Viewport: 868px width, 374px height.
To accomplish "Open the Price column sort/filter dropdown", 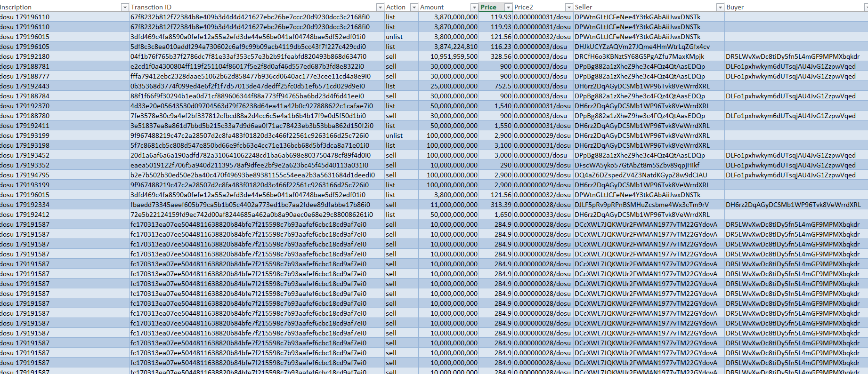I will coord(508,7).
